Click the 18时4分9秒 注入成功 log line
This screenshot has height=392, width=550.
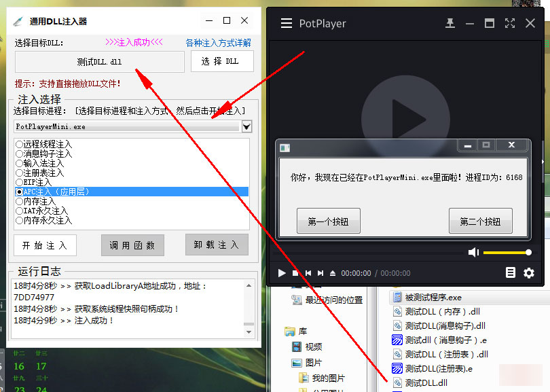pos(64,321)
